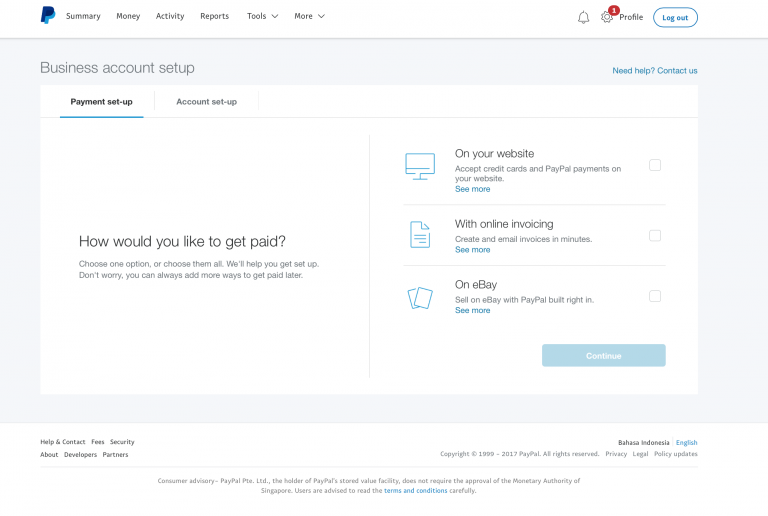Open the Profile link
This screenshot has height=516, width=768.
(x=631, y=17)
